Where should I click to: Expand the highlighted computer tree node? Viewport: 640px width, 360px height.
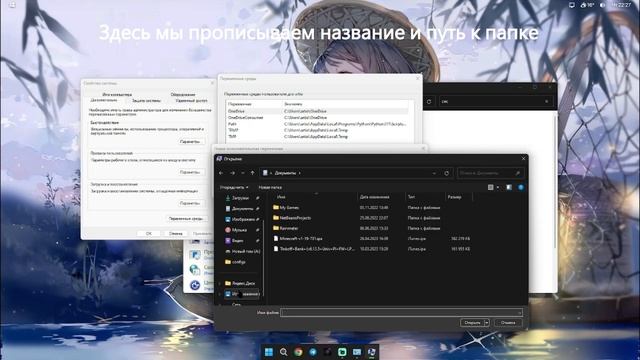pyautogui.click(x=220, y=294)
